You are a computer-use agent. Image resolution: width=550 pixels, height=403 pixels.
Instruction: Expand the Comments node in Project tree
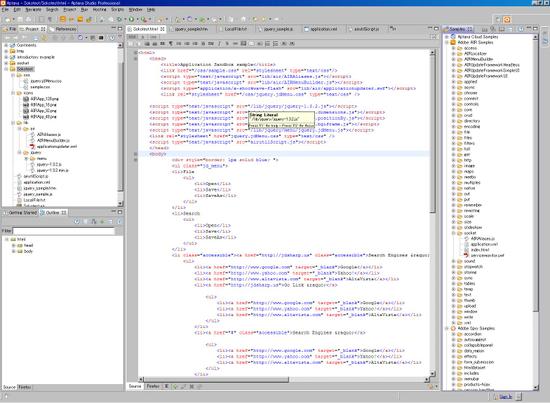(x=6, y=45)
